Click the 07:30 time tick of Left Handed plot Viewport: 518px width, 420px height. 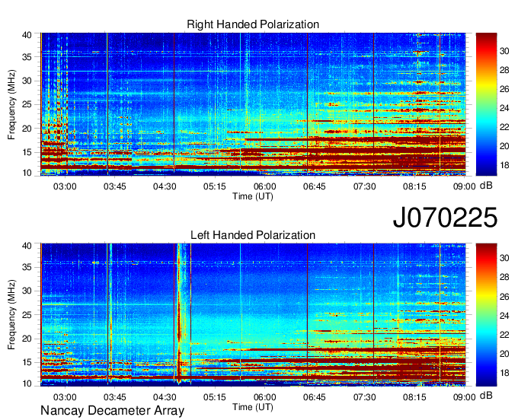coord(364,397)
